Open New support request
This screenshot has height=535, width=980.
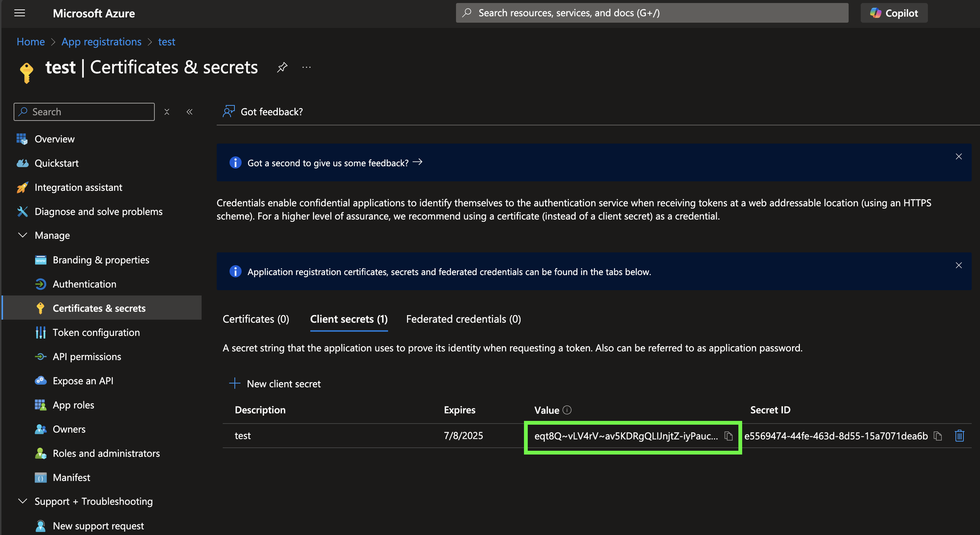(x=98, y=526)
